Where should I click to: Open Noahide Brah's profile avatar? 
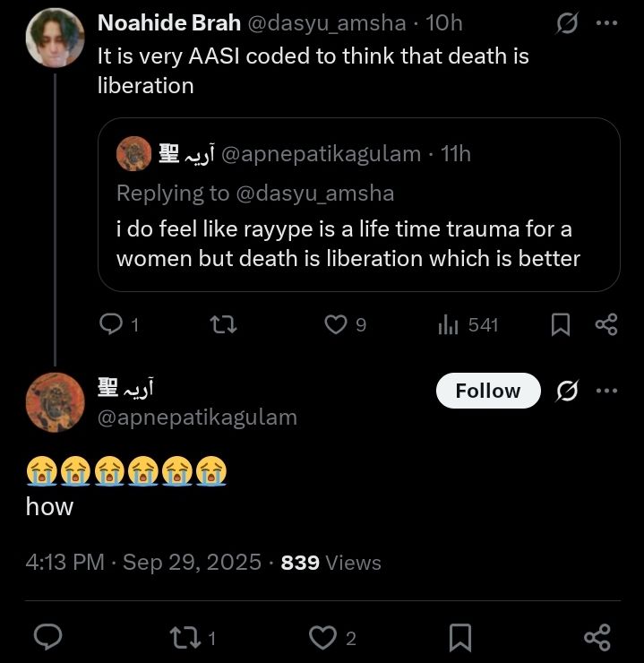[55, 39]
